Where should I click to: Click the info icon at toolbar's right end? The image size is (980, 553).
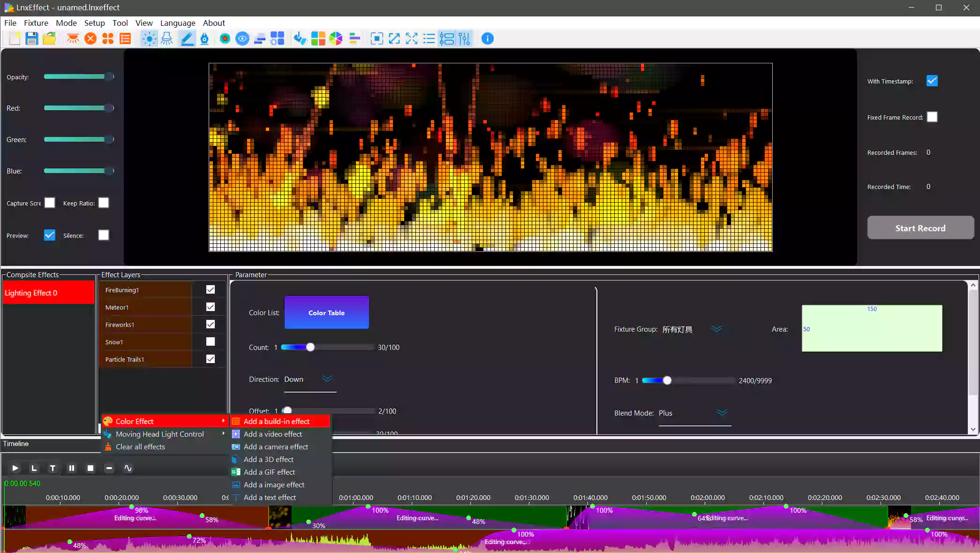pyautogui.click(x=488, y=38)
